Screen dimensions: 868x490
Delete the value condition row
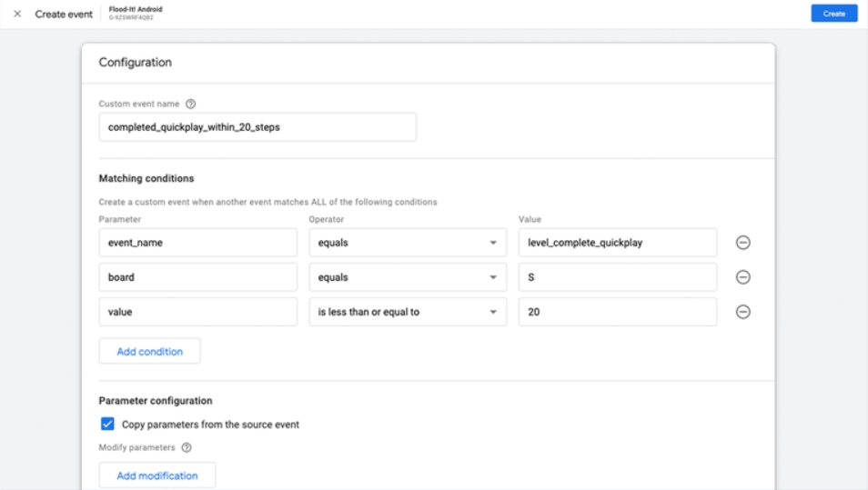pyautogui.click(x=742, y=312)
